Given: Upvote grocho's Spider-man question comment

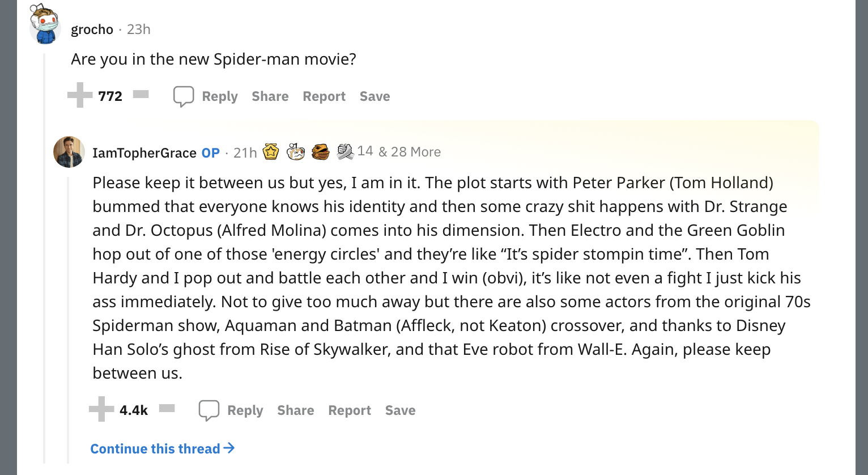Looking at the screenshot, I should coord(79,95).
